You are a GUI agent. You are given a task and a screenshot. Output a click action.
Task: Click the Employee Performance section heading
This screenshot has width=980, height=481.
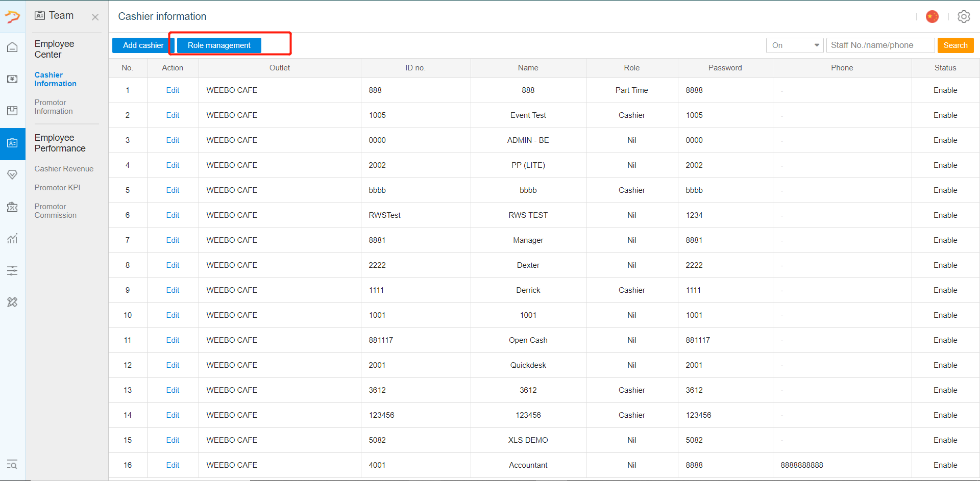point(60,143)
